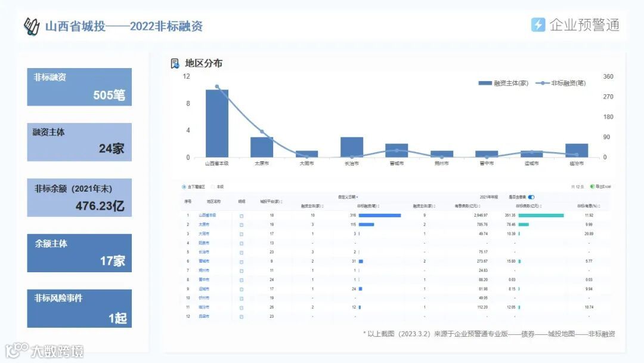Open the 明细 detail icon in row 12

pos(241,317)
